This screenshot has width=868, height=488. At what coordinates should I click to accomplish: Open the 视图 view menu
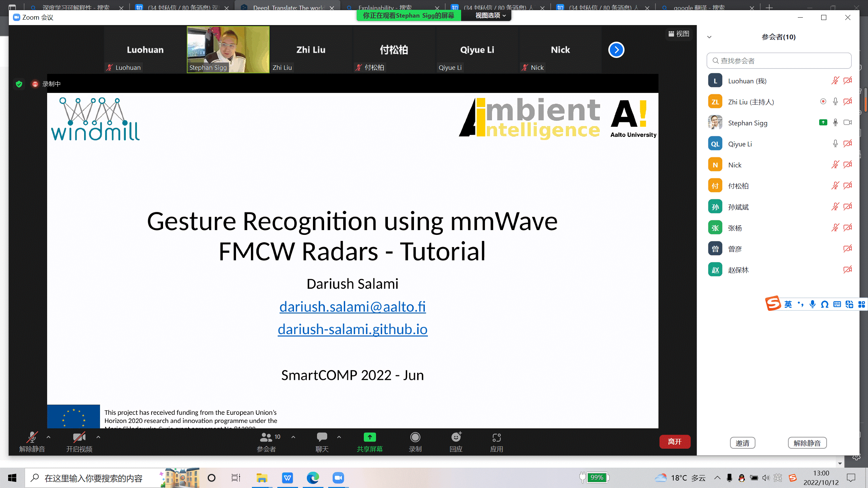[x=679, y=34]
